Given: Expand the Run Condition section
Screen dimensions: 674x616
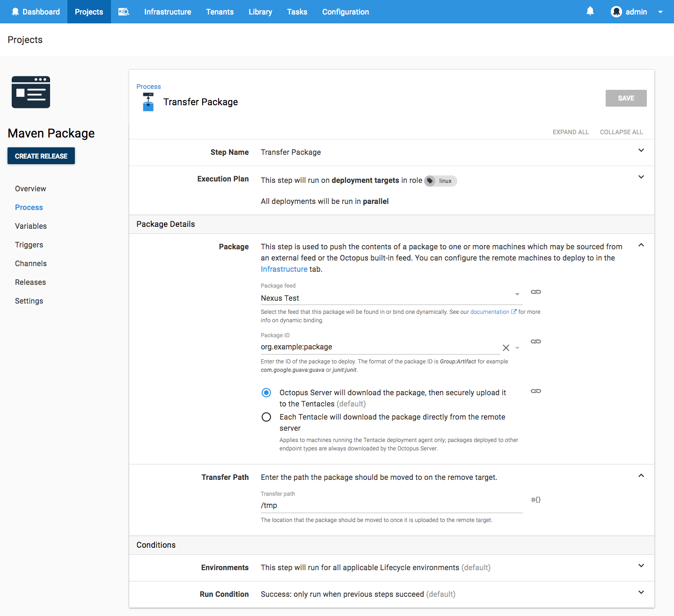Looking at the screenshot, I should pos(641,592).
